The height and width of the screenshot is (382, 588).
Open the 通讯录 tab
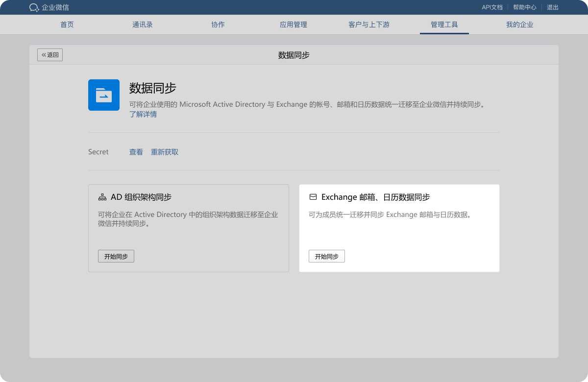(143, 24)
